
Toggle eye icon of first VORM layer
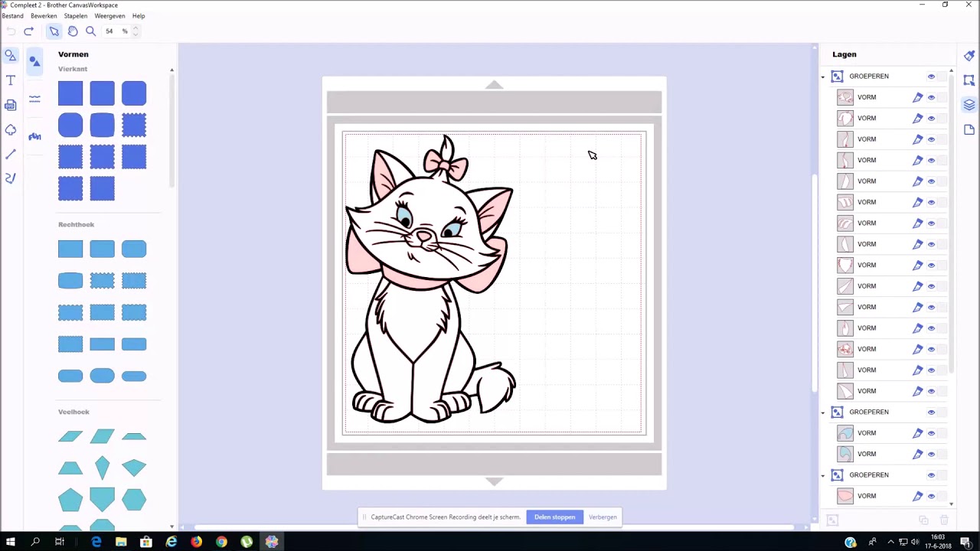[x=931, y=97]
